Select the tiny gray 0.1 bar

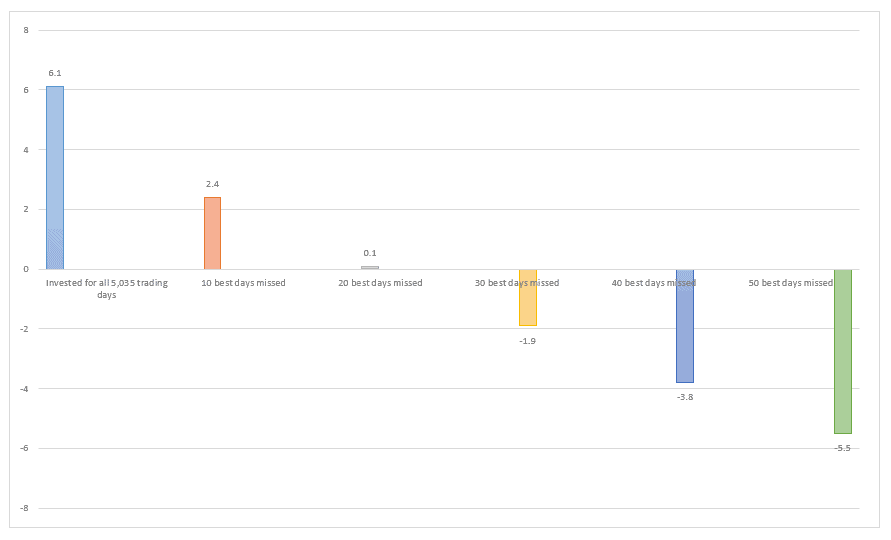point(370,267)
